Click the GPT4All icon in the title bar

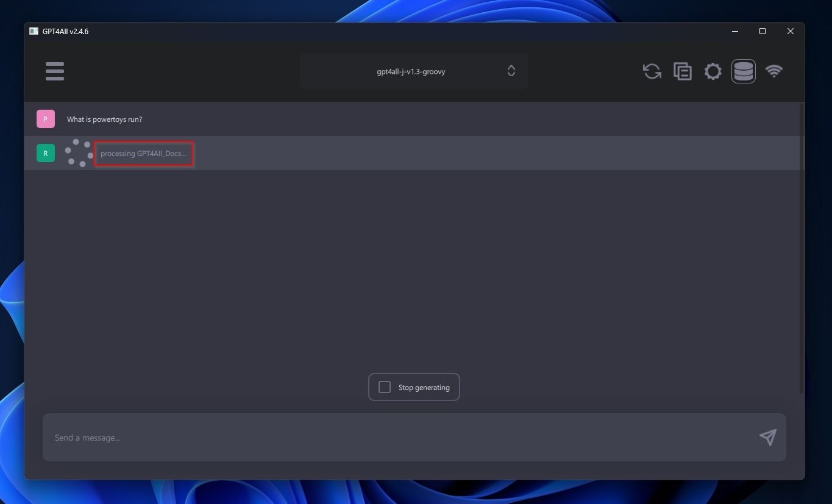(34, 31)
